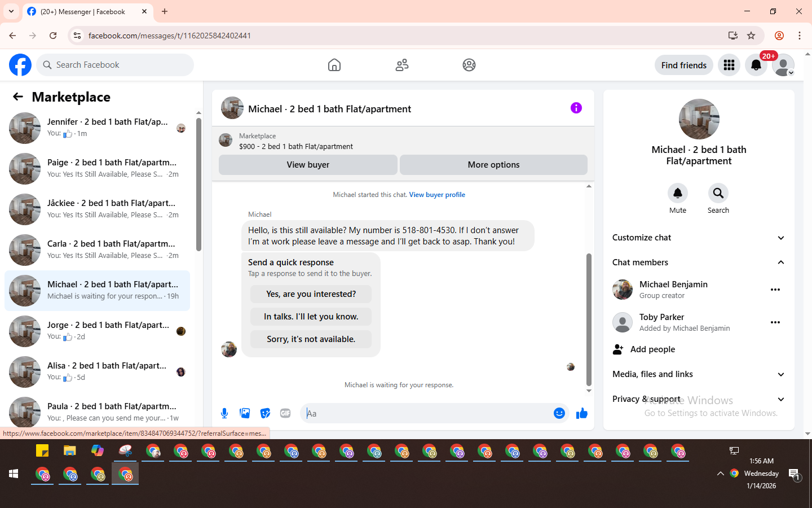Open the View buyer profile link
812x508 pixels.
[x=437, y=195]
